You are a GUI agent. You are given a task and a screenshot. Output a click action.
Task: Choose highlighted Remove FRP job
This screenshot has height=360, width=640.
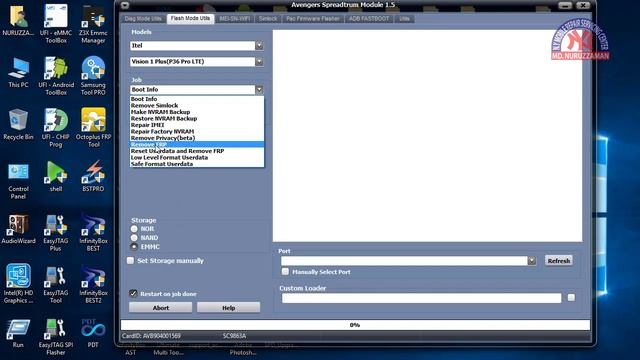point(197,144)
